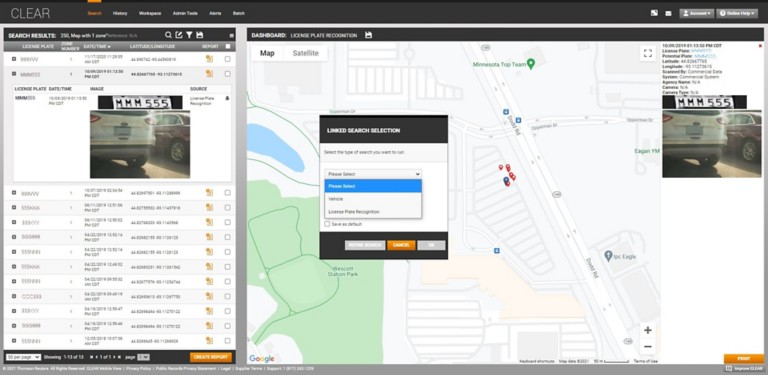
Task: Expand the CCC333 row
Action: (14, 296)
